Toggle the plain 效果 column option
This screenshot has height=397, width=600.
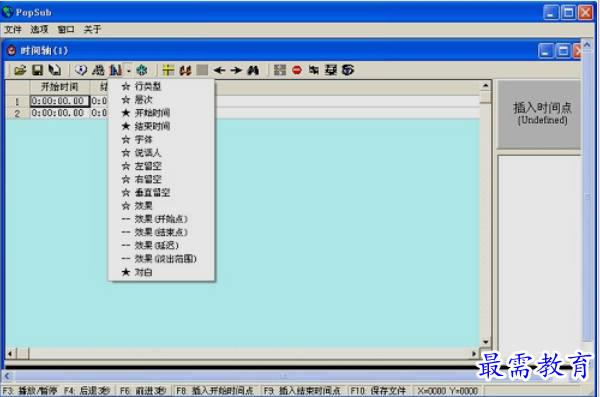(x=161, y=206)
